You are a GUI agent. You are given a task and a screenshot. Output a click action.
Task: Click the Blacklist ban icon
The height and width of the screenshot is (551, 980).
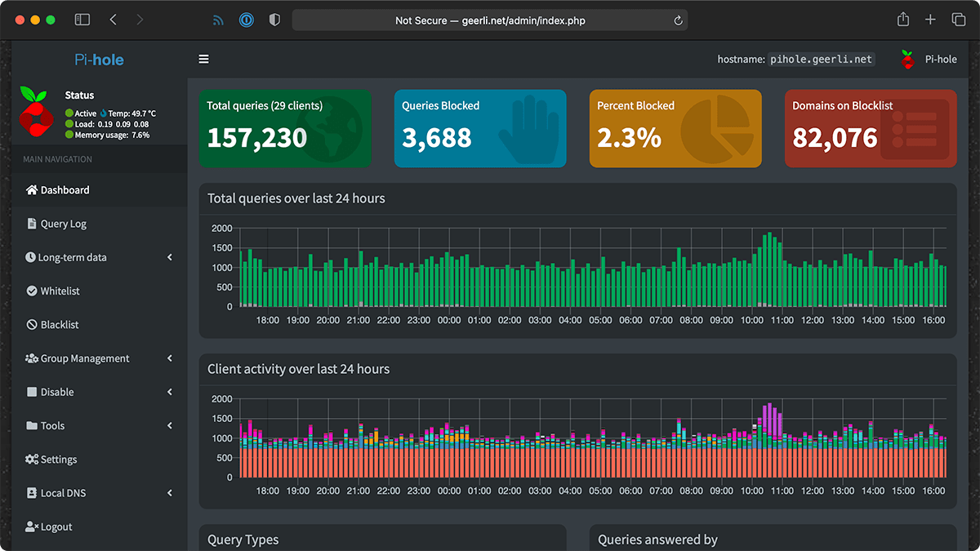click(x=30, y=324)
